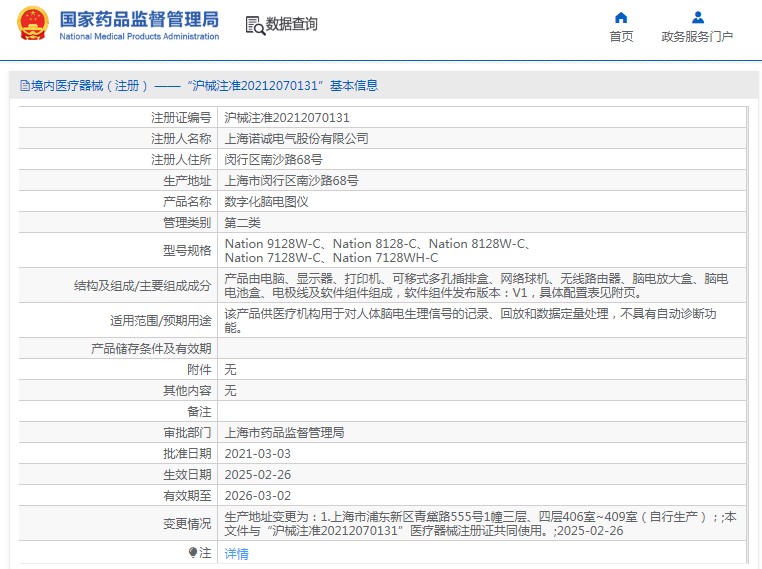Click 国家药品监督管理局 site title
Viewport: 762px width, 569px height.
pyautogui.click(x=139, y=19)
